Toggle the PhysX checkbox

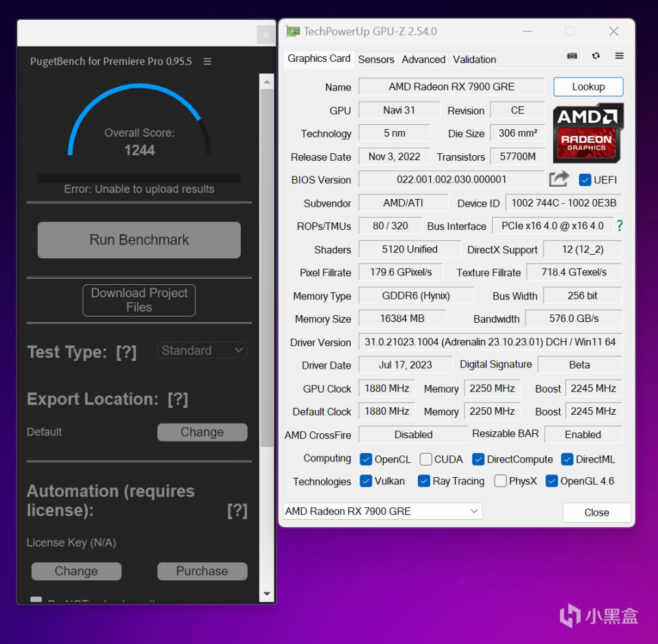click(500, 481)
